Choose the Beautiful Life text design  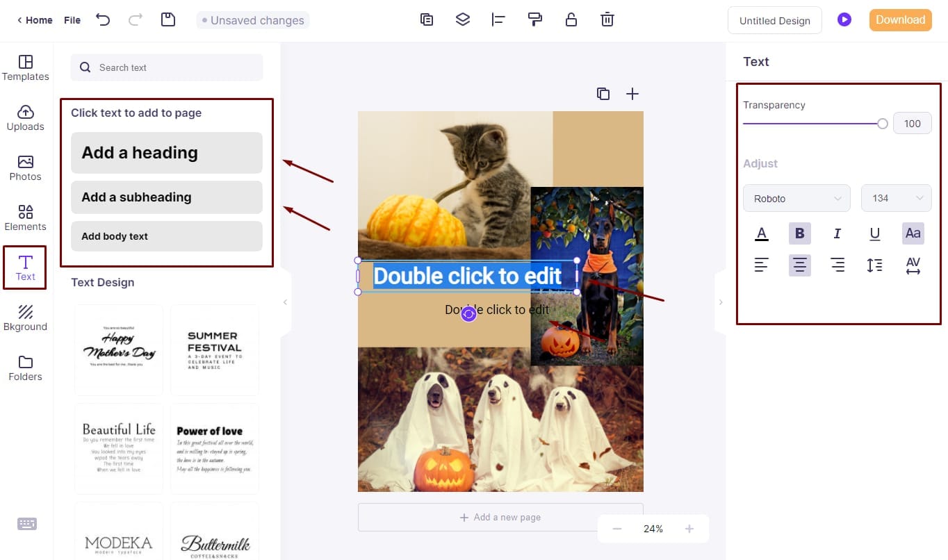click(x=119, y=449)
